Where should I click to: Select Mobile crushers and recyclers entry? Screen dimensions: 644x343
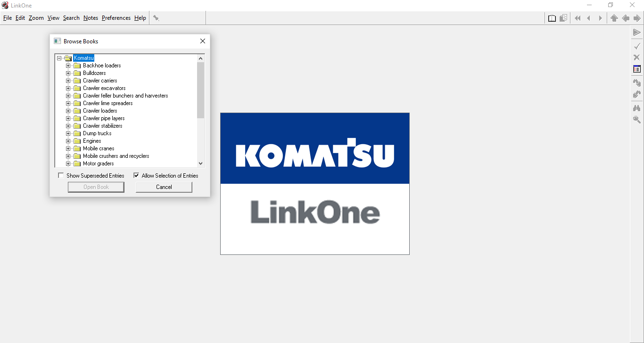116,156
